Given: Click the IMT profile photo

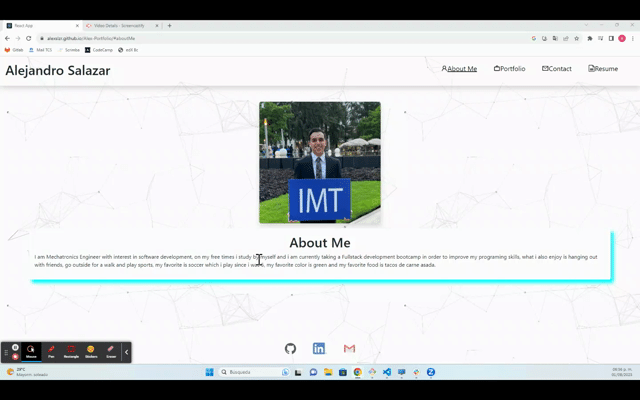Looking at the screenshot, I should pos(320,162).
